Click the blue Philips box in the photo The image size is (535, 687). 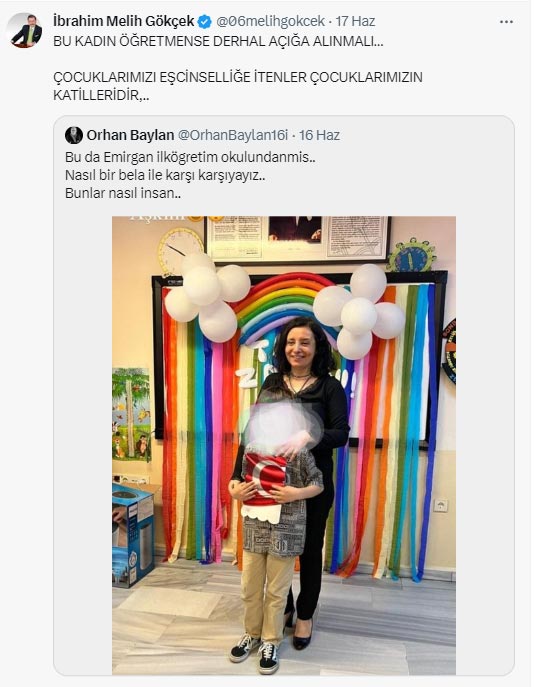pyautogui.click(x=133, y=535)
